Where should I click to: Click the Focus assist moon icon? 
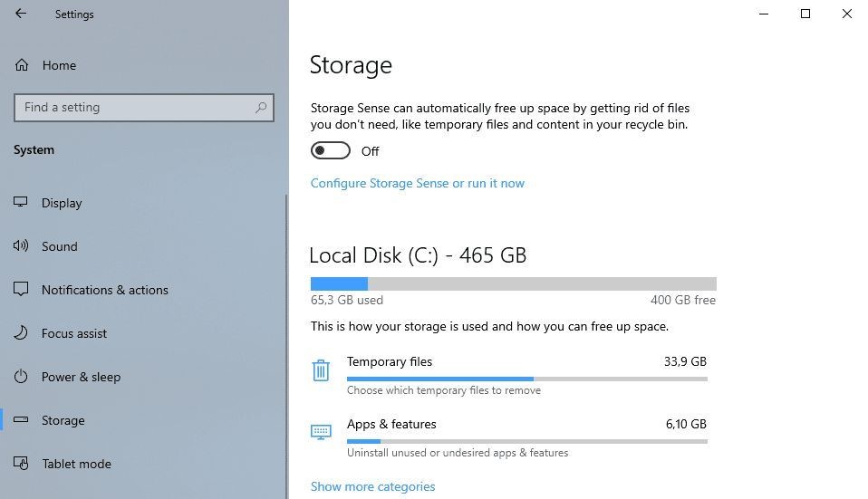point(21,333)
